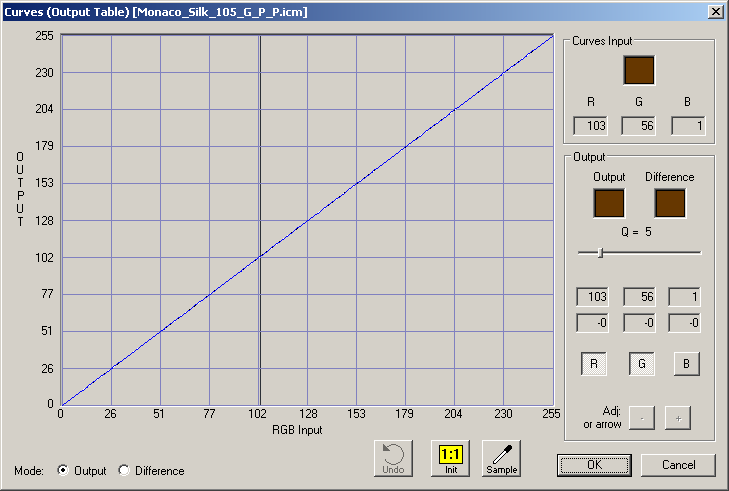Click the G difference value field
The height and width of the screenshot is (491, 729).
point(639,323)
